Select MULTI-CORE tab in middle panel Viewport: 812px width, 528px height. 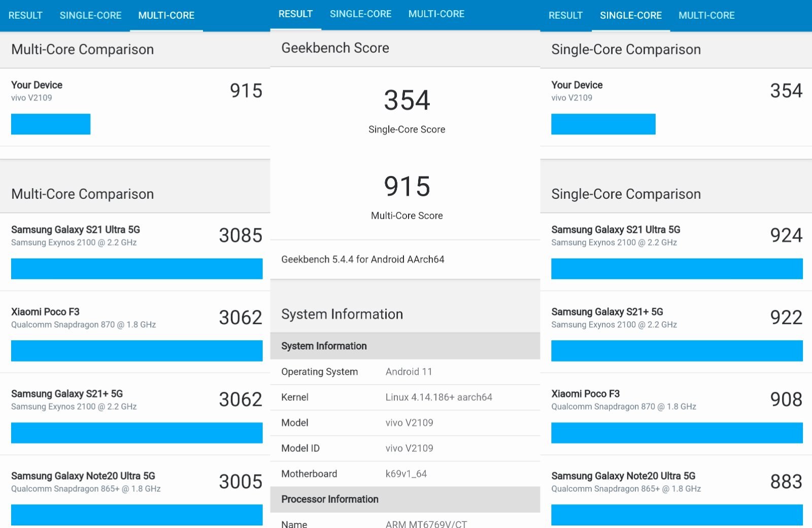[436, 14]
